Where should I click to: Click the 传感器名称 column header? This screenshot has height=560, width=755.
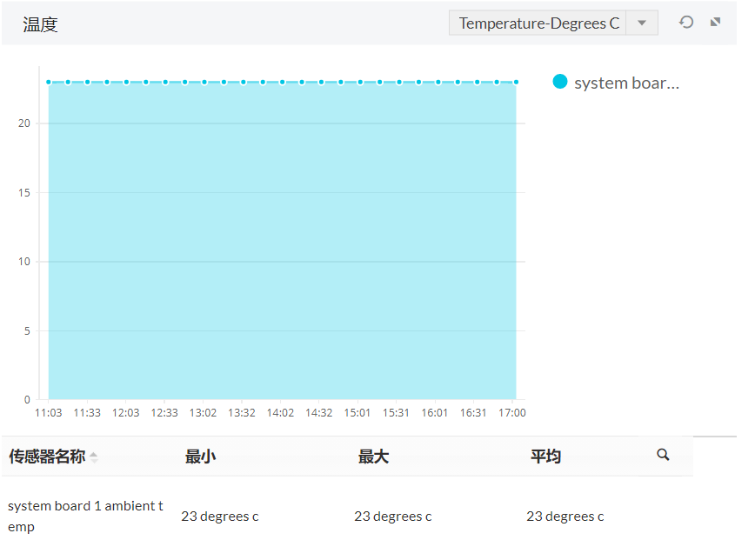[x=47, y=457]
